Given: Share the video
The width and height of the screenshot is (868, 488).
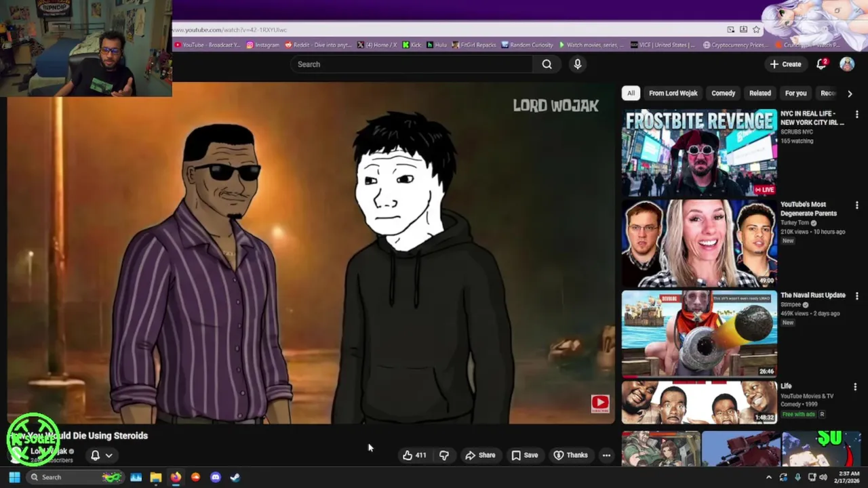Looking at the screenshot, I should click(480, 455).
